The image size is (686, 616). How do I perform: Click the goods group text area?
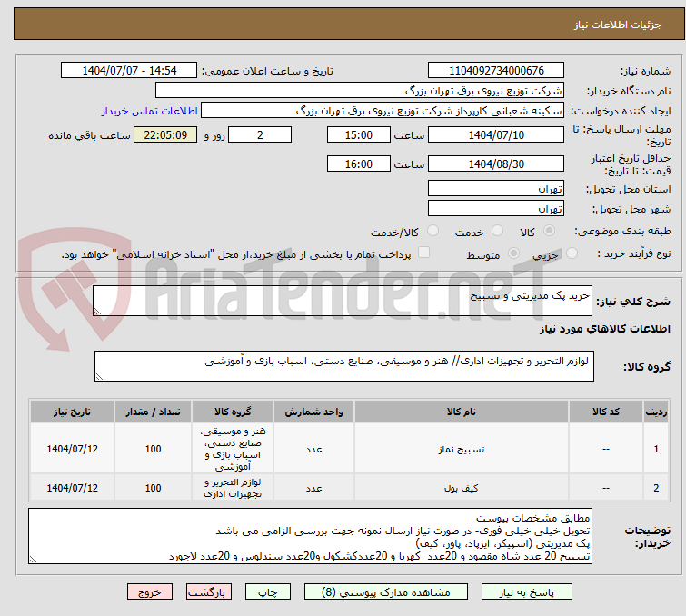(x=343, y=366)
